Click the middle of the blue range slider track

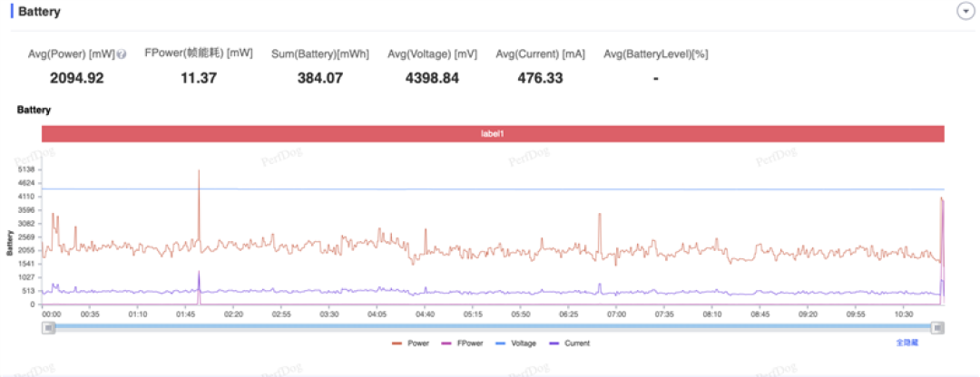coord(493,326)
